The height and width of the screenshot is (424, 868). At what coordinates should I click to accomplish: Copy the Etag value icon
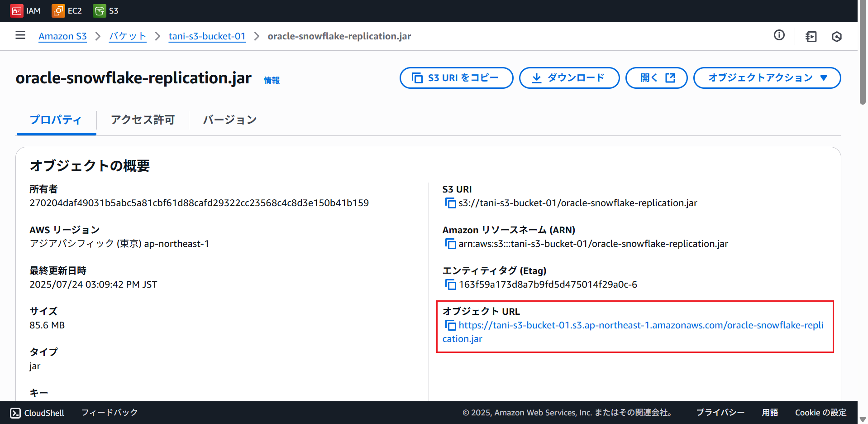(450, 284)
